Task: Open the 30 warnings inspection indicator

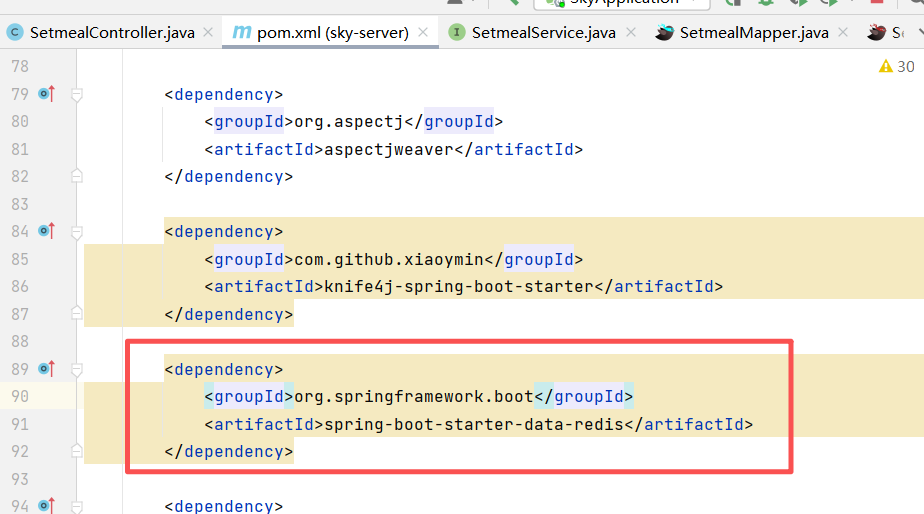Action: [896, 67]
